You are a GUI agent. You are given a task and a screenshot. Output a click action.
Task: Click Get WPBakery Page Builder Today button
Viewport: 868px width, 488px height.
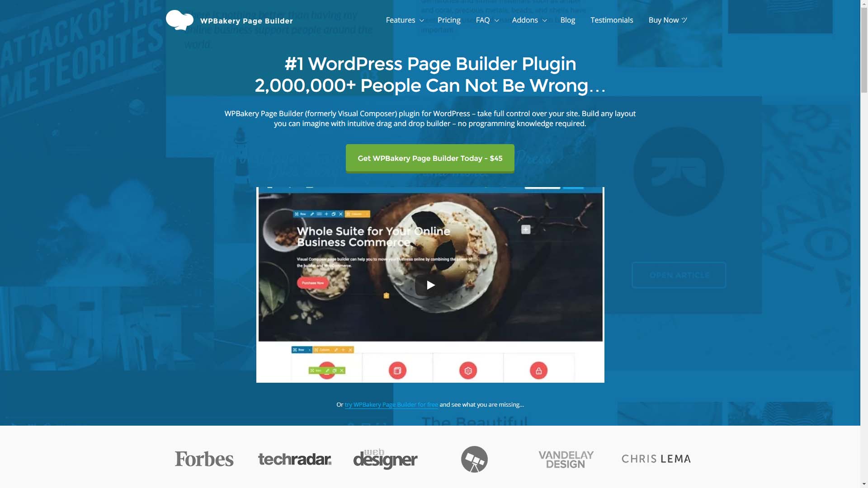click(x=430, y=157)
